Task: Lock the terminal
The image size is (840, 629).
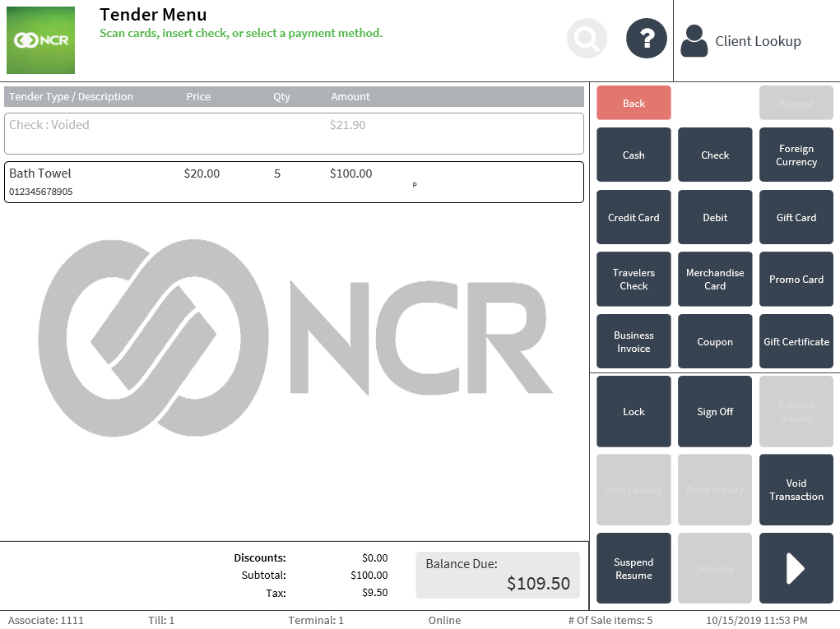Action: (633, 411)
